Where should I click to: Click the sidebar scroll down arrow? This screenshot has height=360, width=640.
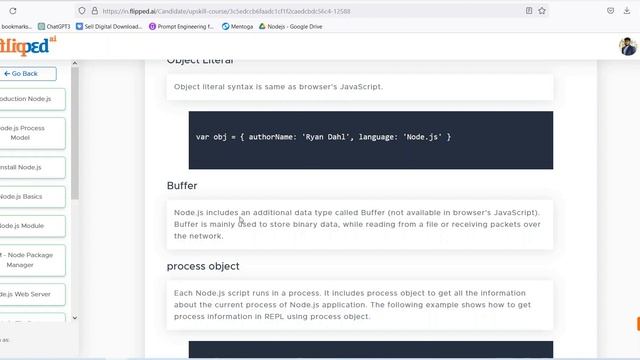click(x=75, y=318)
